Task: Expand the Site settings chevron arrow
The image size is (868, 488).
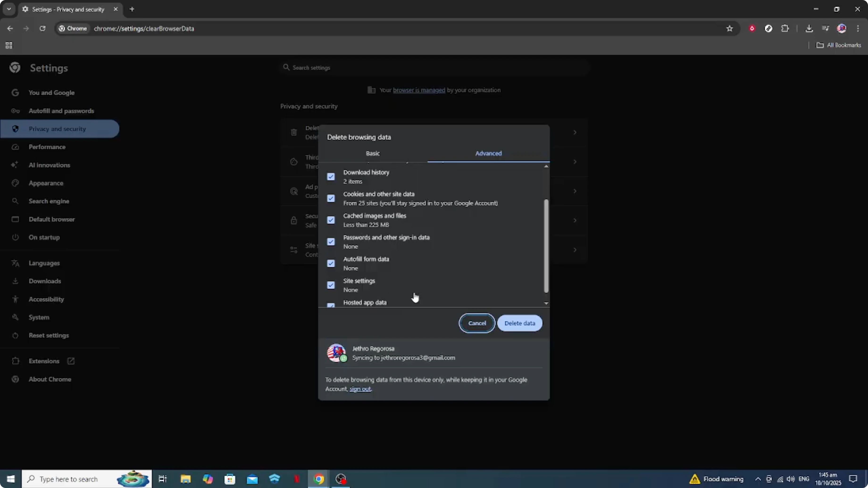Action: pyautogui.click(x=575, y=250)
